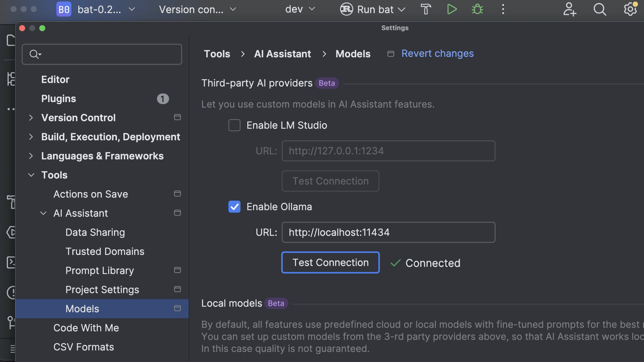Click the Revert changes link

click(437, 53)
